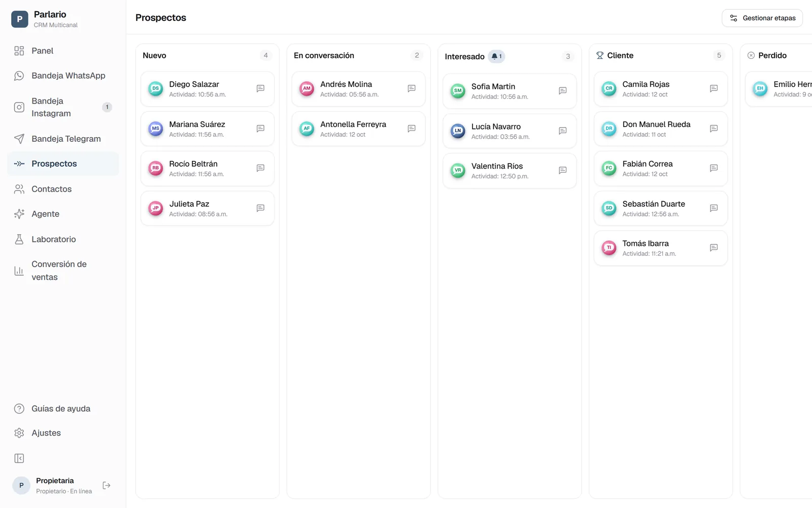The width and height of the screenshot is (812, 508).
Task: Open chat icon on Sofía Martín card
Action: 562,91
